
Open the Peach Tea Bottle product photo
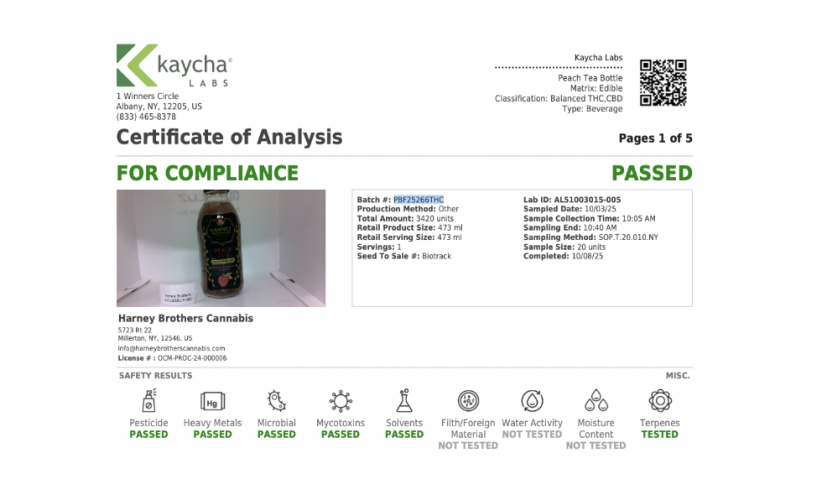click(x=221, y=248)
